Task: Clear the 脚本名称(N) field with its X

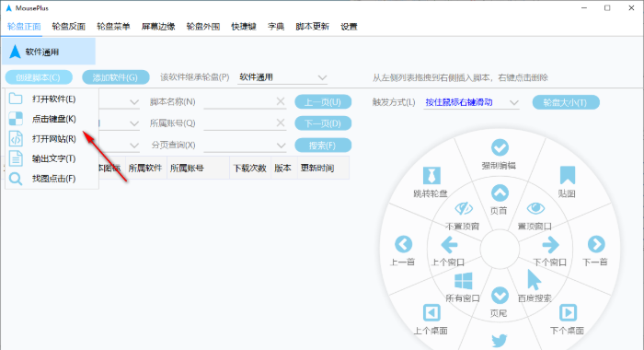Action: [x=281, y=101]
